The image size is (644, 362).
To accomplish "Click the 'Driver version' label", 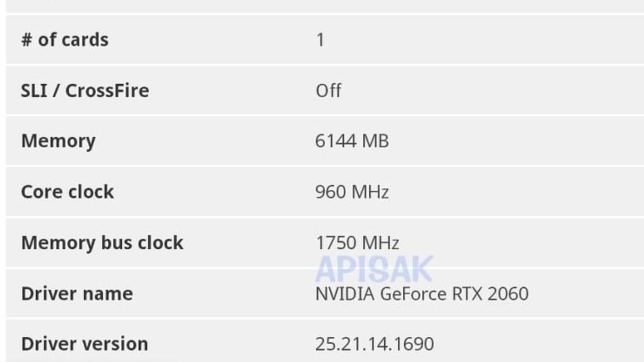I will tap(85, 344).
